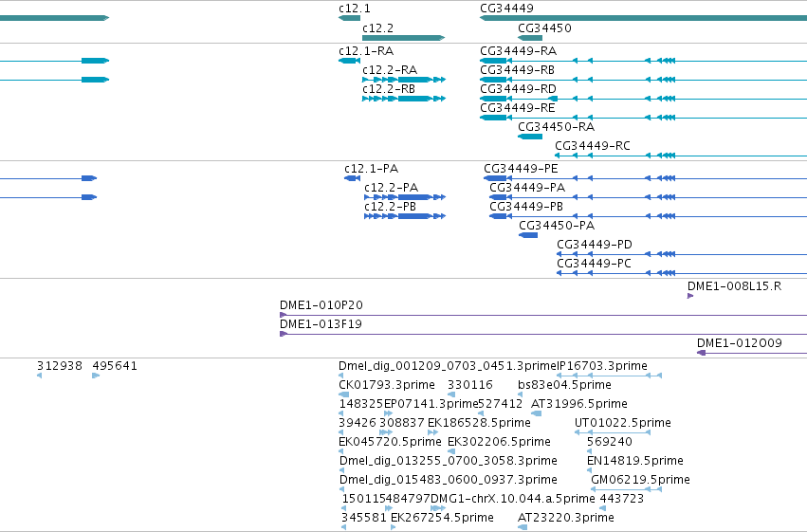Select EST EK186528.5prime
Screen dimensions: 807x532
pyautogui.click(x=479, y=424)
